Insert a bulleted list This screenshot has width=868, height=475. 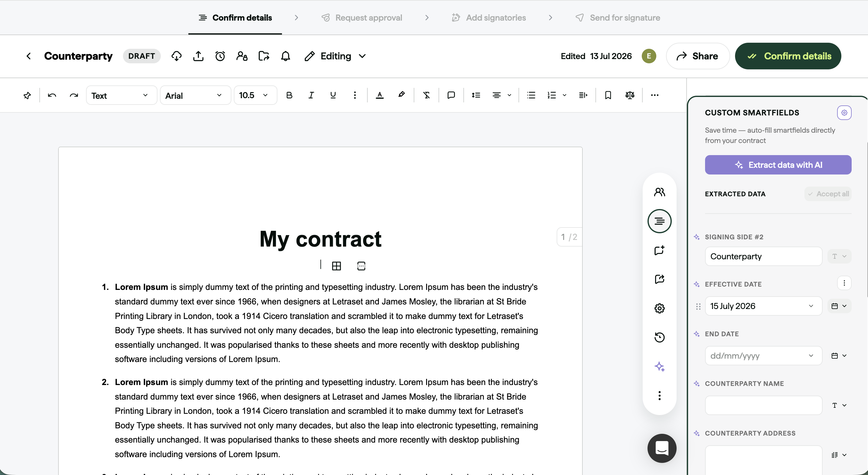531,95
